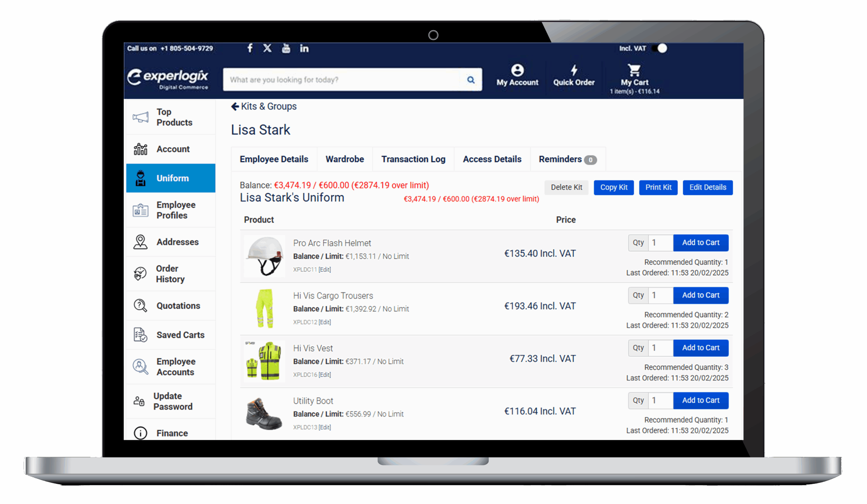Open the Order History sidebar icon

(140, 273)
